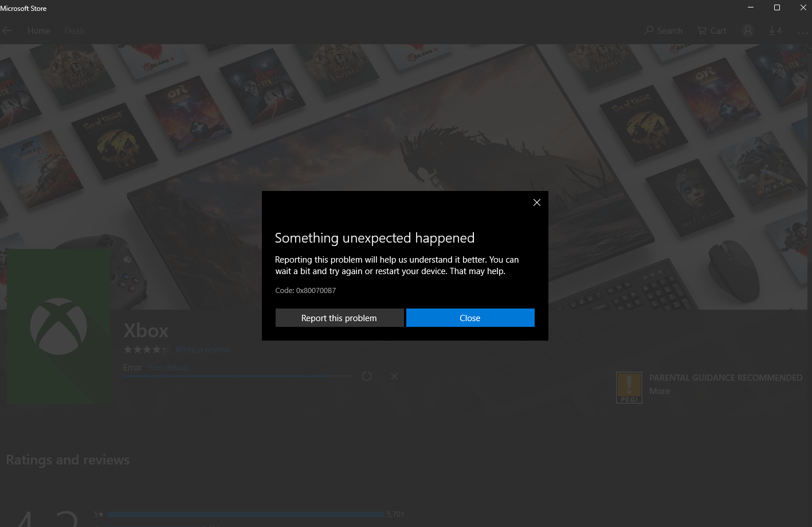View your Cart
812x527 pixels.
pos(711,30)
